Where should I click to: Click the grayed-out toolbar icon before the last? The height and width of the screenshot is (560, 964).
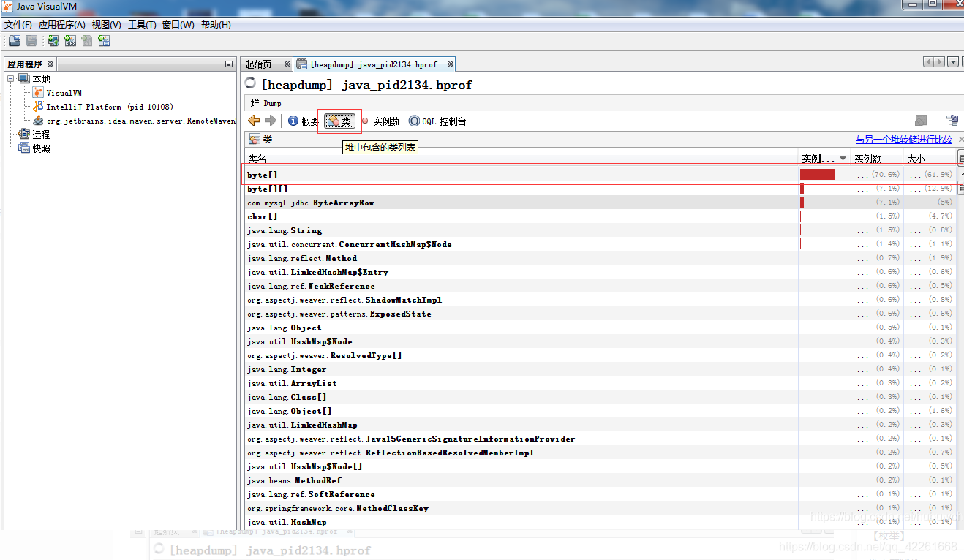(87, 41)
